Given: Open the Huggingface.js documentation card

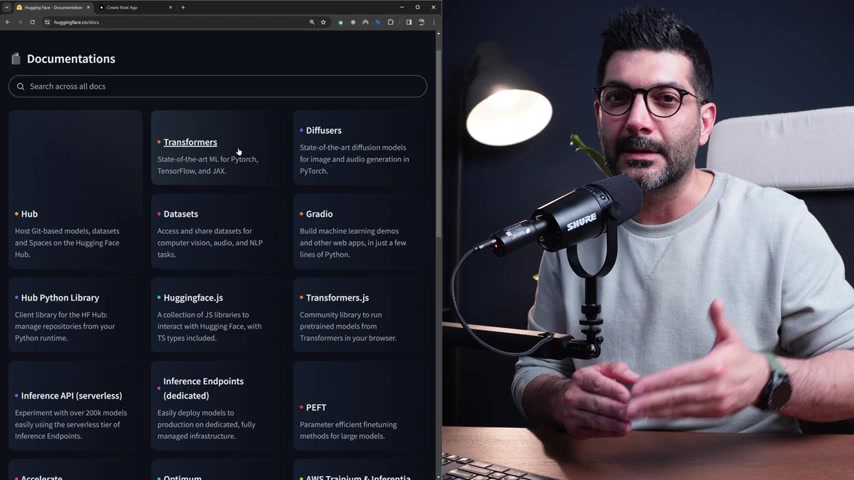Looking at the screenshot, I should (x=217, y=315).
